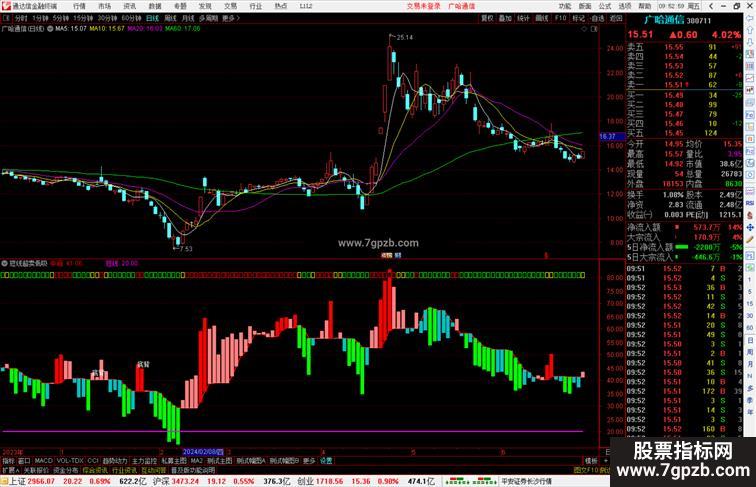Screen dimensions: 756x487
Task: Select the 主力监控 indicator tab
Action: pos(144,461)
